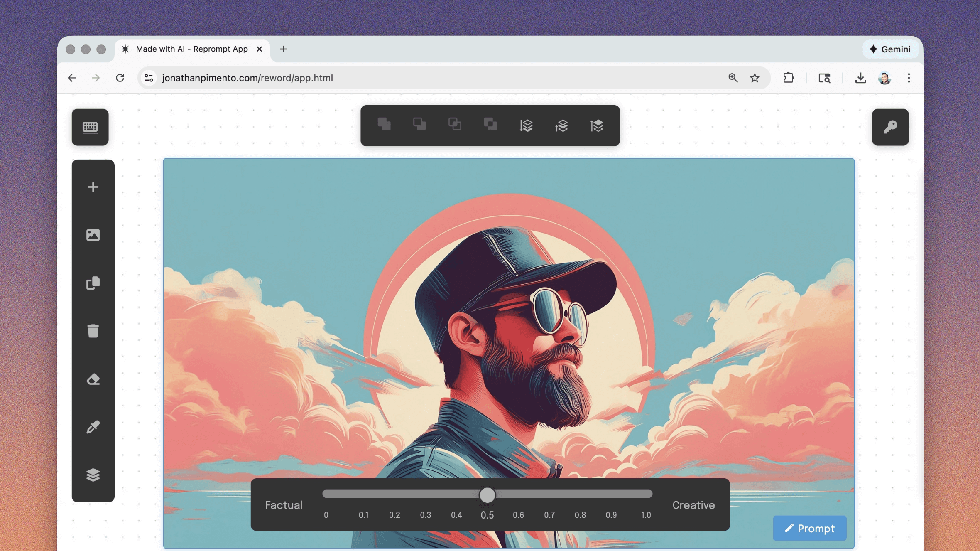The width and height of the screenshot is (980, 551).
Task: Open the API key settings button
Action: pos(890,127)
